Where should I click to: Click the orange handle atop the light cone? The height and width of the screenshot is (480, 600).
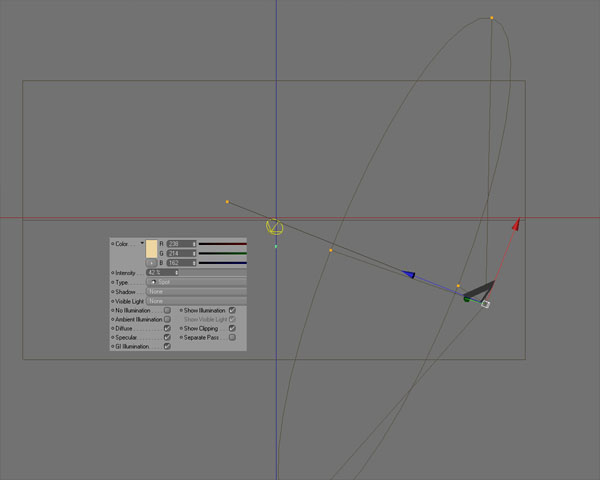pos(492,18)
